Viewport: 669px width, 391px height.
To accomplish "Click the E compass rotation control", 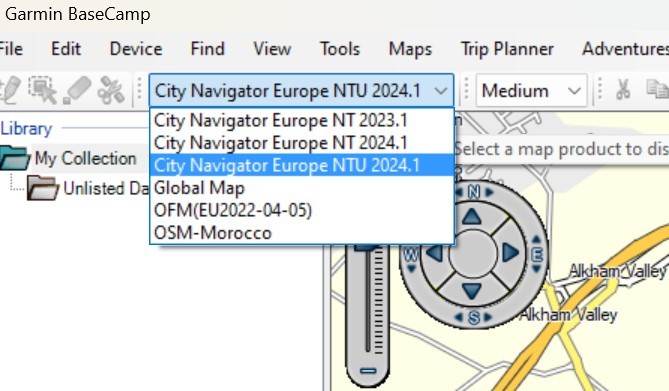I will tap(536, 254).
